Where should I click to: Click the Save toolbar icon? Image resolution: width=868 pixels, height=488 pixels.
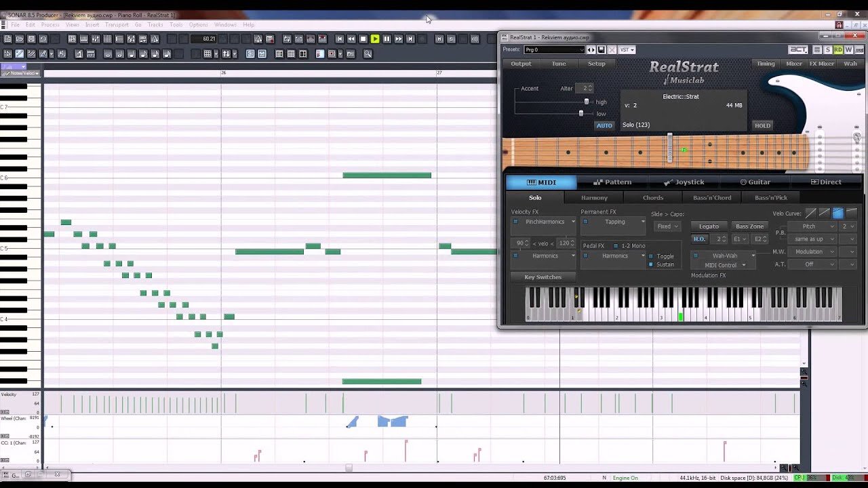(x=31, y=39)
